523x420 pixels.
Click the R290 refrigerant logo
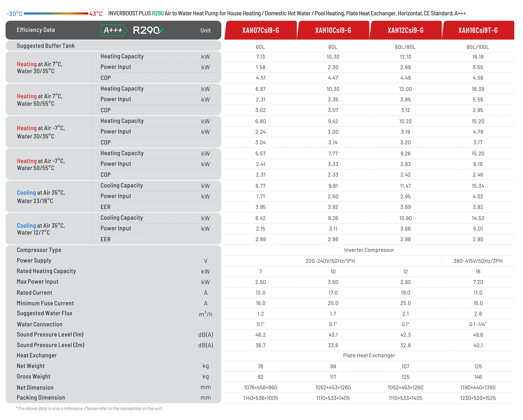click(x=149, y=30)
